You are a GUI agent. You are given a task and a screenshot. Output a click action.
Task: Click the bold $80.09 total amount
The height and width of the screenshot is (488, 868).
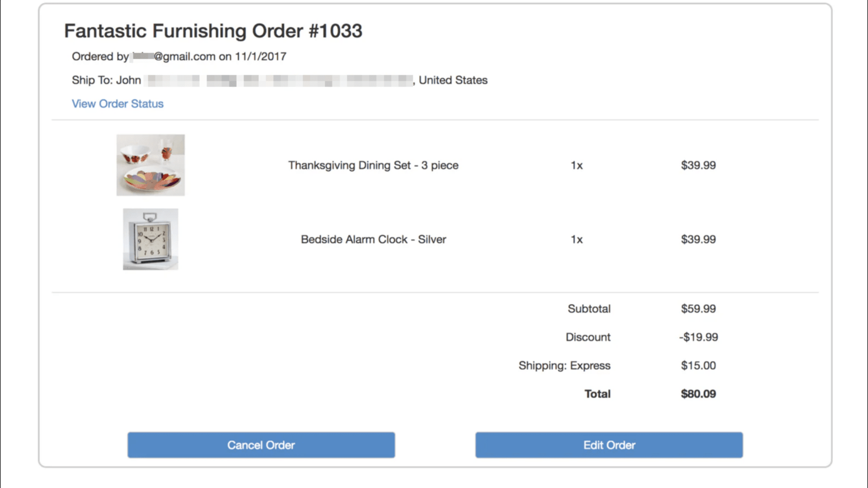pyautogui.click(x=699, y=394)
